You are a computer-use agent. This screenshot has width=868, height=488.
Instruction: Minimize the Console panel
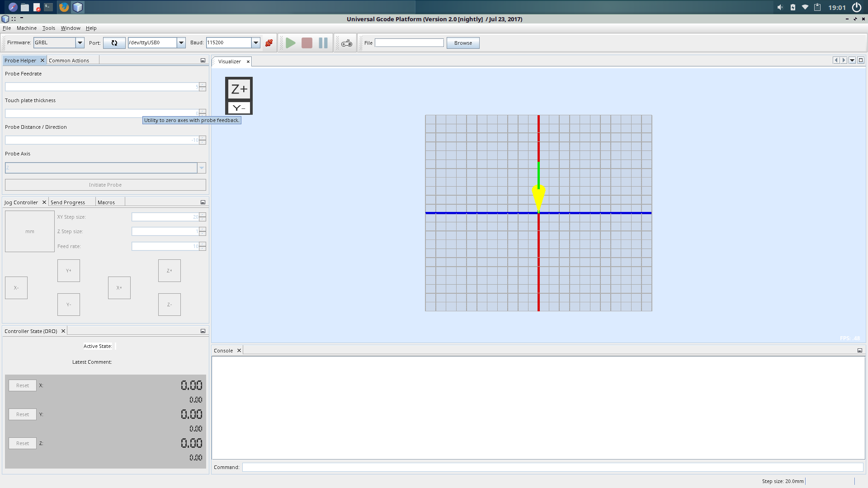click(860, 351)
